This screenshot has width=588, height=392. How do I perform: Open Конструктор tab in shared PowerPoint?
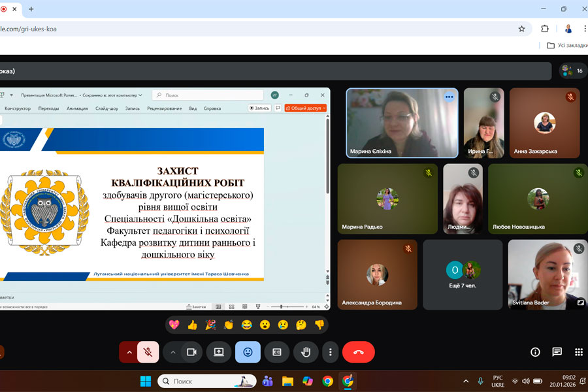pos(18,108)
